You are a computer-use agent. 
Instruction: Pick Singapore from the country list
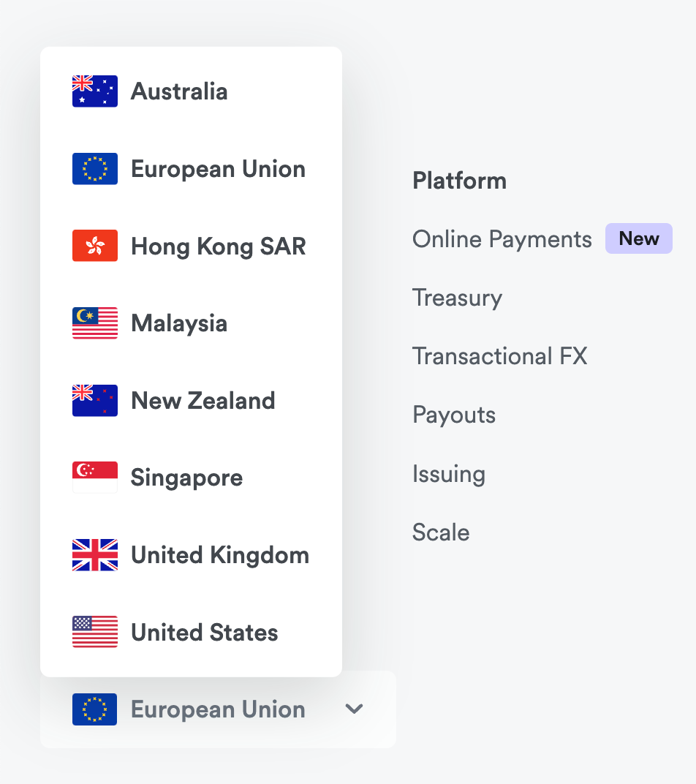click(186, 478)
